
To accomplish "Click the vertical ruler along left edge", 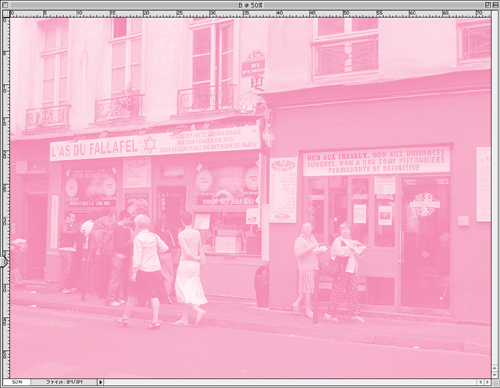I will (6, 198).
